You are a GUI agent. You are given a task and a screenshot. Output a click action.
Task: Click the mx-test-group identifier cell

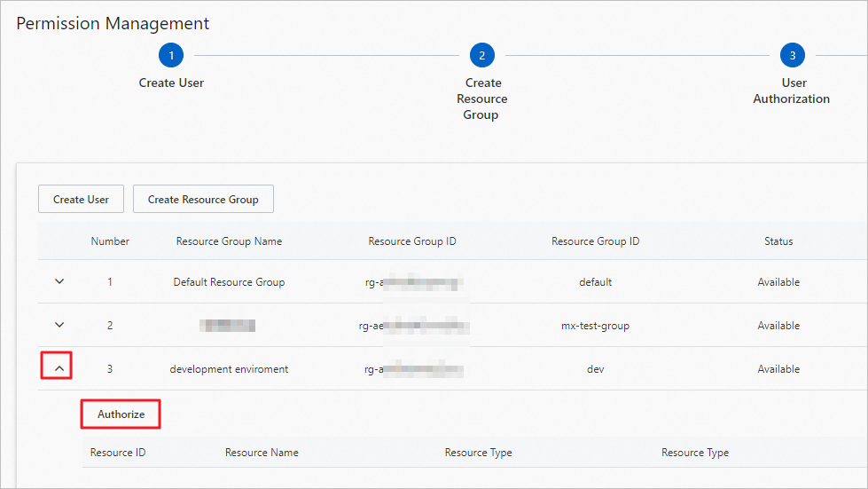click(x=595, y=326)
